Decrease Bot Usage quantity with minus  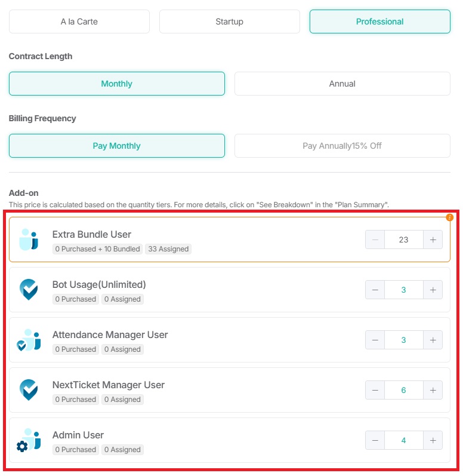coord(375,290)
